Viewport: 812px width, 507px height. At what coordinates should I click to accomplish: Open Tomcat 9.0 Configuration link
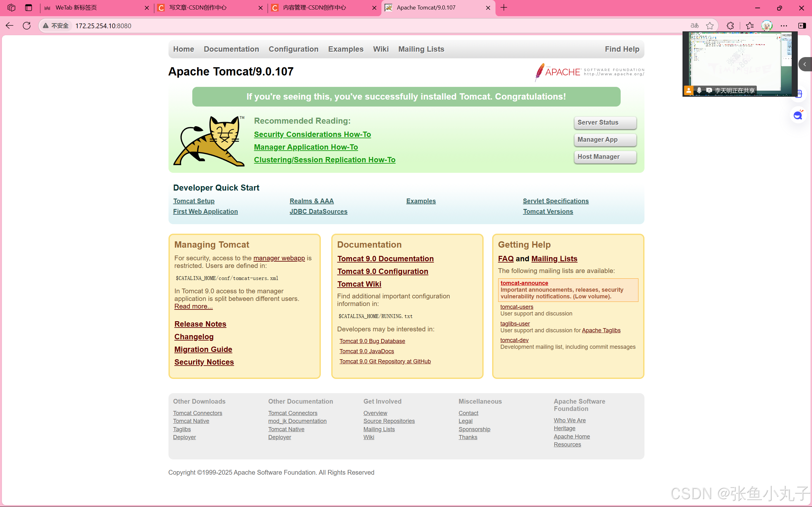[x=383, y=272]
